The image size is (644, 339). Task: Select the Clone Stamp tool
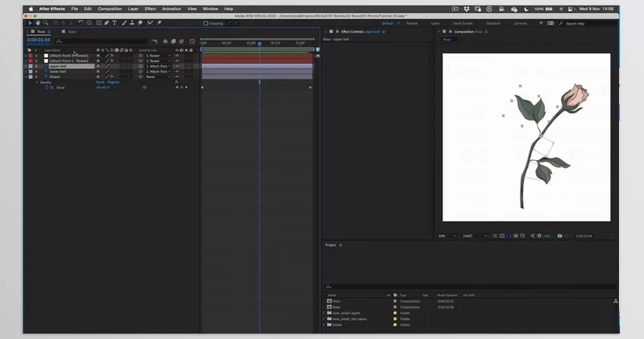click(132, 23)
